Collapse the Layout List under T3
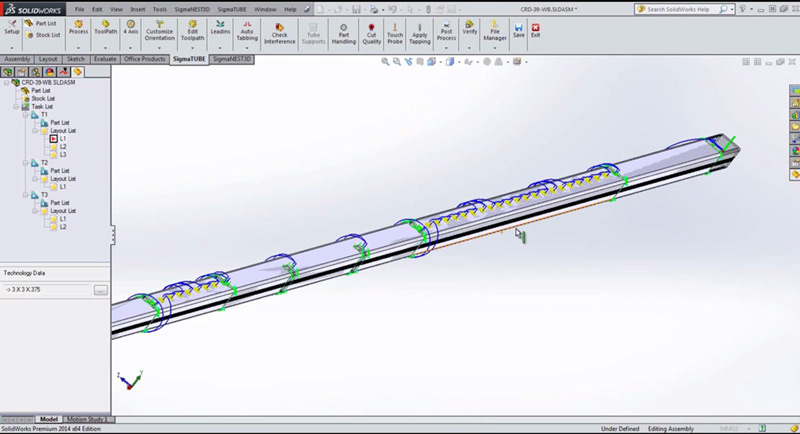Screen dimensions: 800x434 click(x=35, y=211)
